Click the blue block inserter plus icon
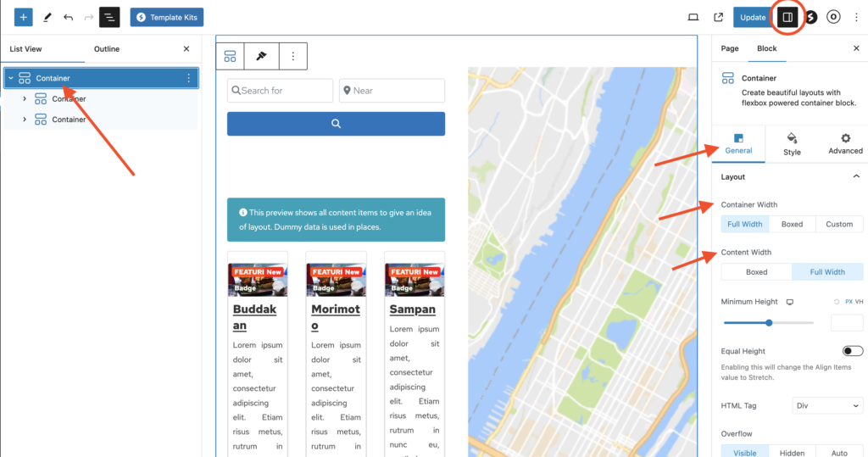This screenshot has height=457, width=868. click(24, 17)
